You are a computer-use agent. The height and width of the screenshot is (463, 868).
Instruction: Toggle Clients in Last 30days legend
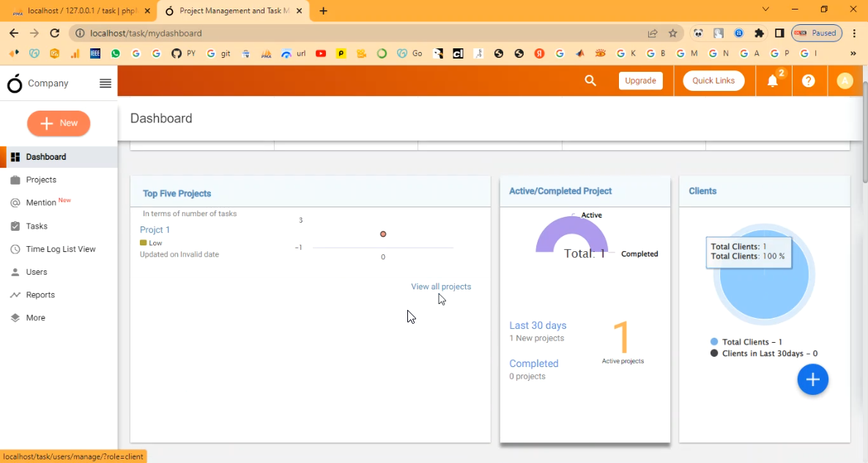pos(769,354)
